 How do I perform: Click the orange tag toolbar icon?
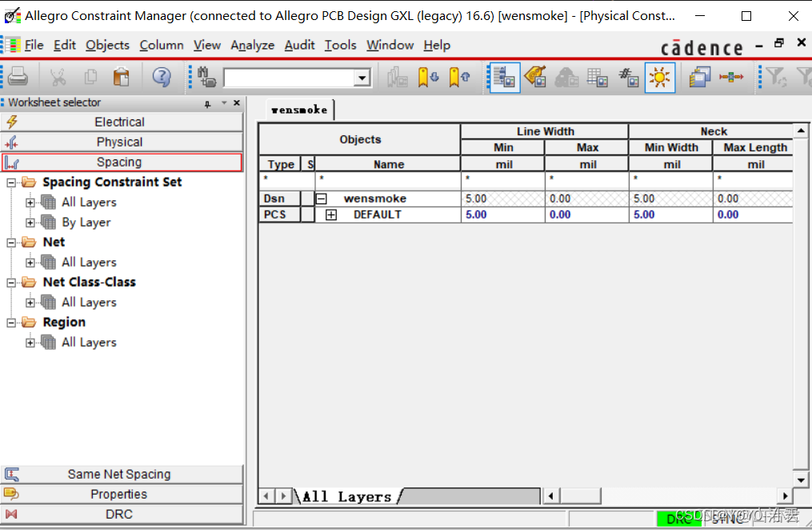[x=534, y=78]
